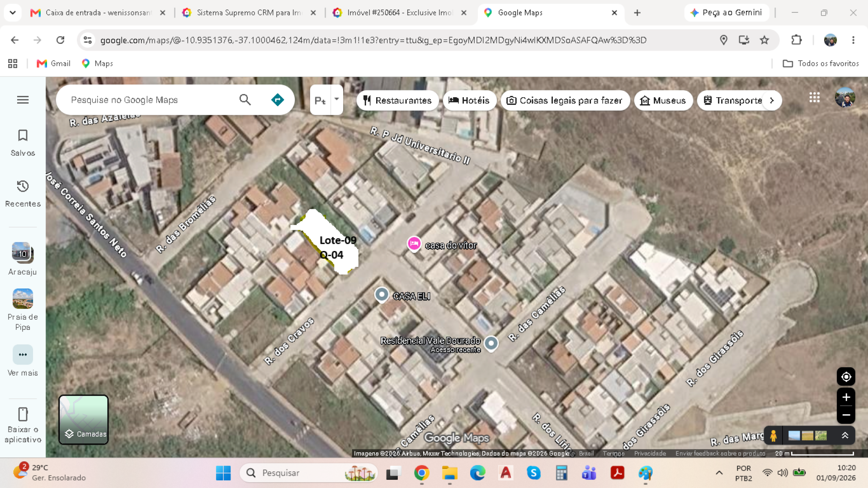Launch File Explorer from the taskbar
The width and height of the screenshot is (868, 488).
pyautogui.click(x=449, y=473)
